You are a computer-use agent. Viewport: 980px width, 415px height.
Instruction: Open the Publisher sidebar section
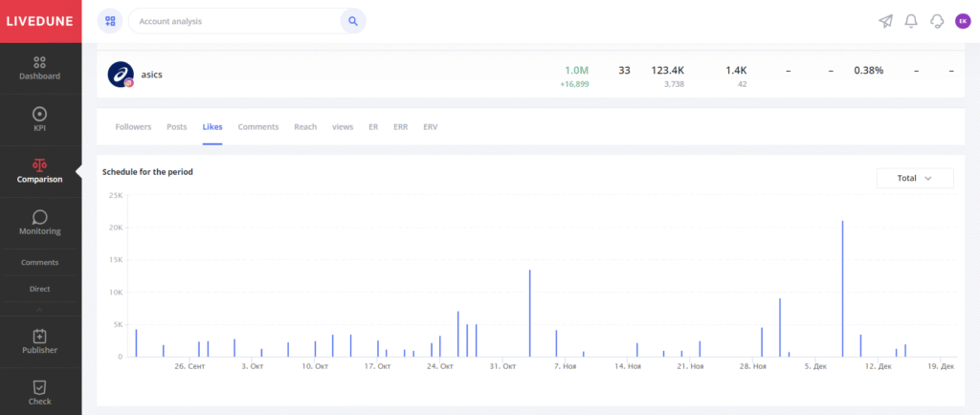click(x=40, y=341)
